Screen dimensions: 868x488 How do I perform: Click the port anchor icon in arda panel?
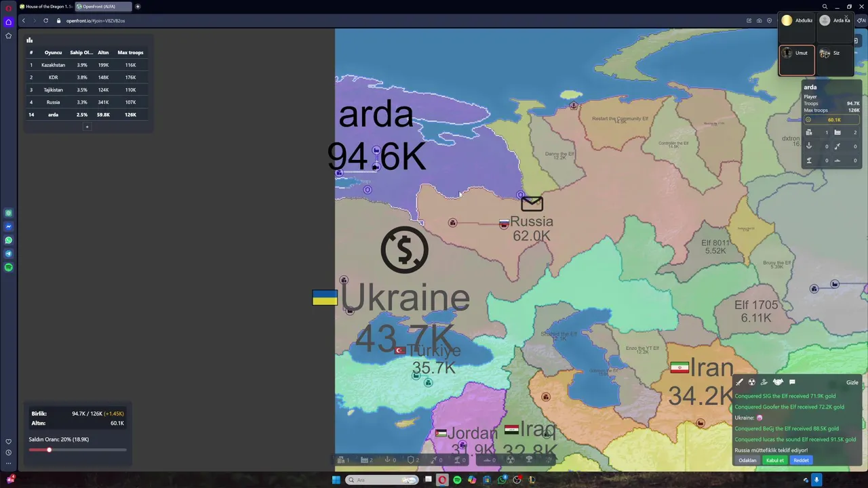[x=809, y=146]
